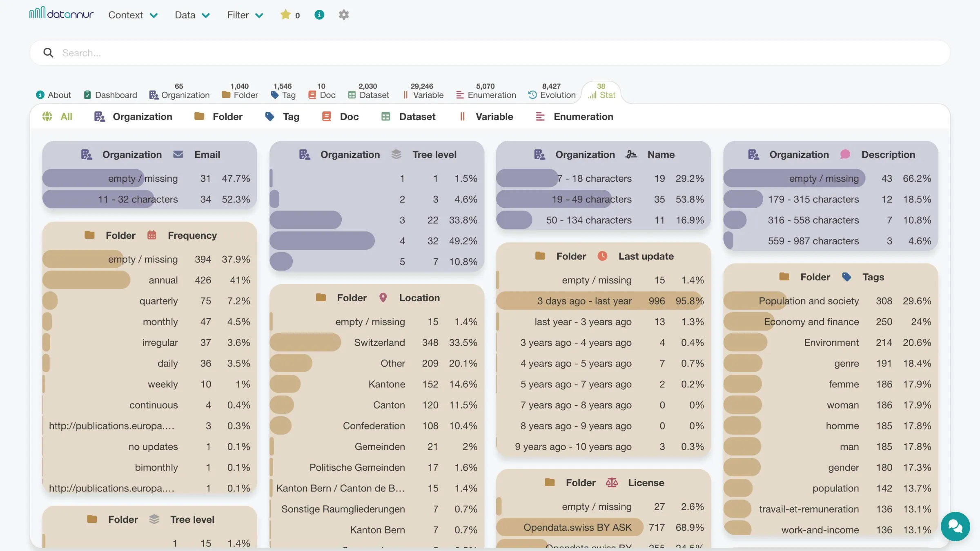The image size is (980, 551).
Task: Click 'travail-et-remuneration' tag row
Action: pyautogui.click(x=831, y=509)
